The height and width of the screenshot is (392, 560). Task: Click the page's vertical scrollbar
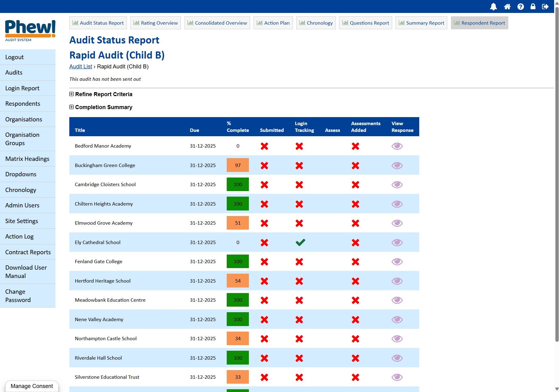pyautogui.click(x=557, y=185)
